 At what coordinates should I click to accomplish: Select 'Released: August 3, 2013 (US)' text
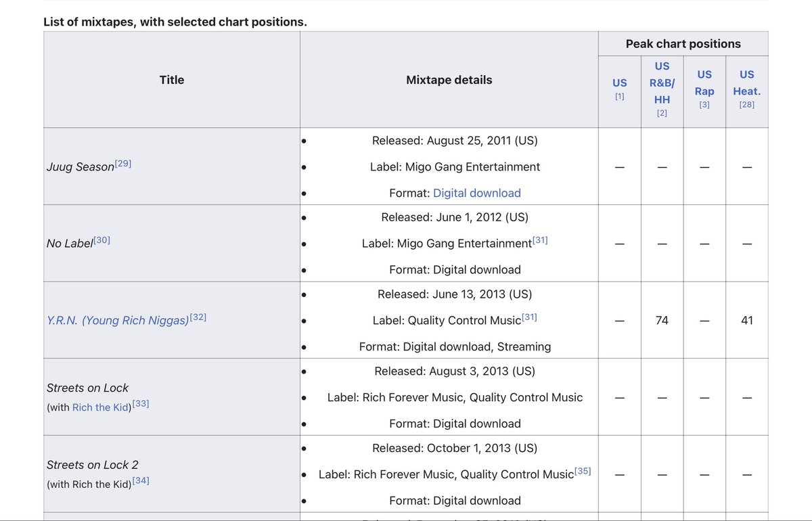pos(455,371)
